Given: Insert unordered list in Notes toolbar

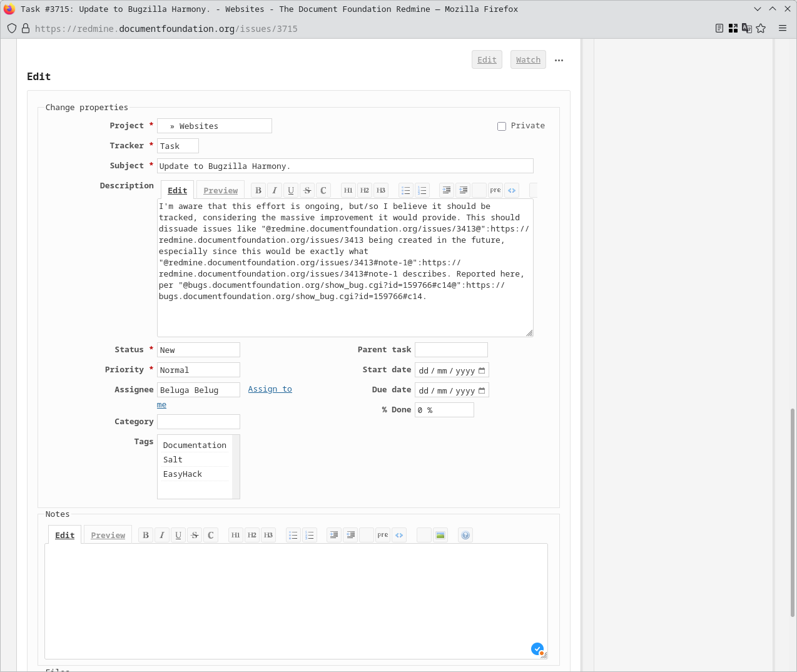Looking at the screenshot, I should coord(293,535).
